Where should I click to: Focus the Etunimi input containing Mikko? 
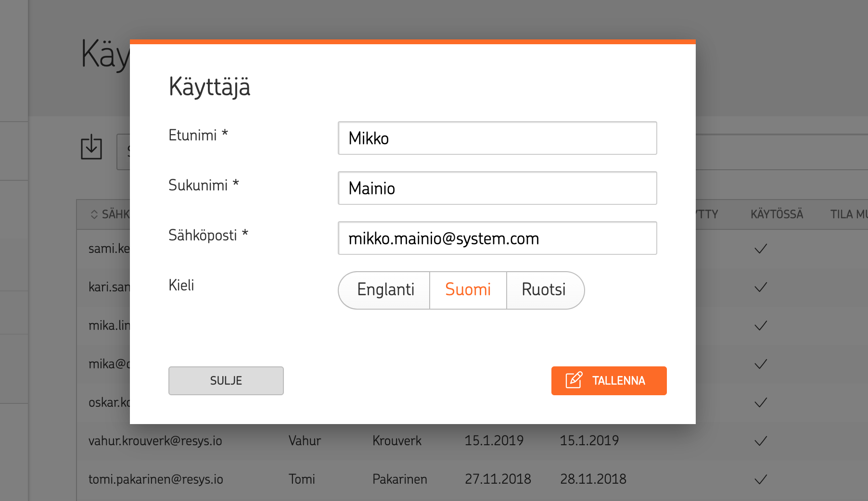point(498,138)
